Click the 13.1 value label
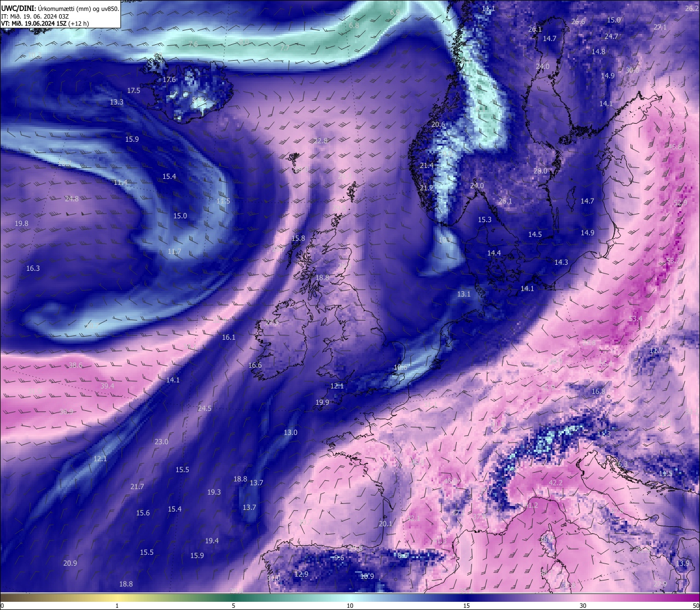Screen dimensions: 700x610 click(x=464, y=294)
